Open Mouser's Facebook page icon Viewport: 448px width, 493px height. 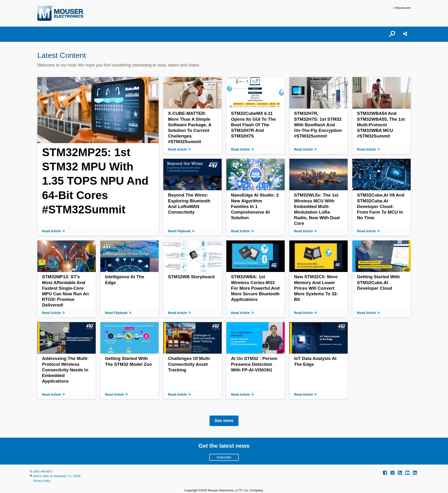point(385,473)
